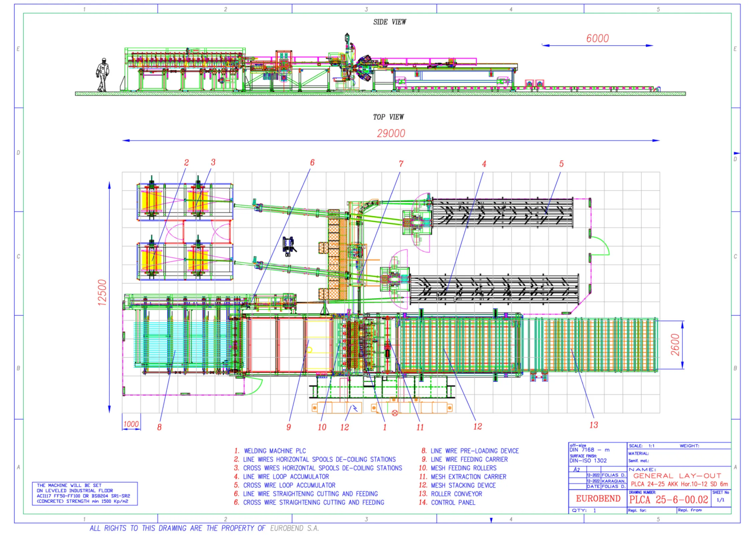
Task: Click the lightning bolt symbol on orange cabinet
Action: click(x=355, y=408)
